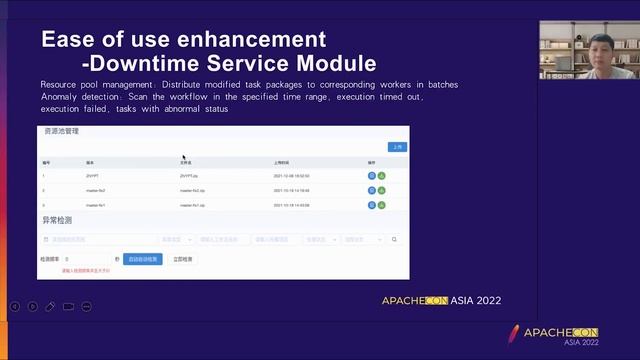Viewport: 640px width, 360px height.
Task: Open the date range field with calendar icon
Action: [x=99, y=239]
